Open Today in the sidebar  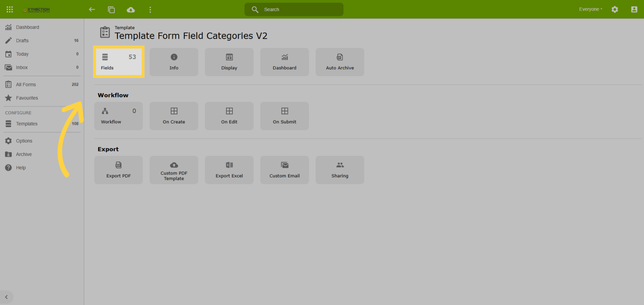pyautogui.click(x=42, y=54)
